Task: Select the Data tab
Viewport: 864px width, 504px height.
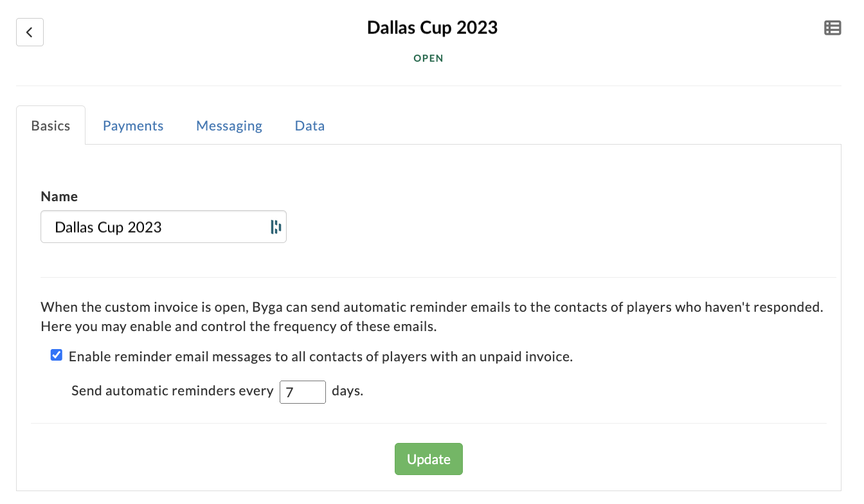Action: click(x=310, y=126)
